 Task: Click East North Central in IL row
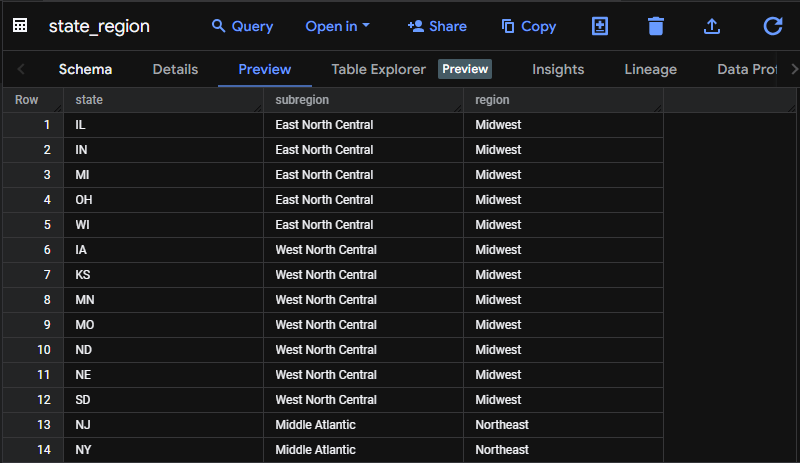[324, 125]
